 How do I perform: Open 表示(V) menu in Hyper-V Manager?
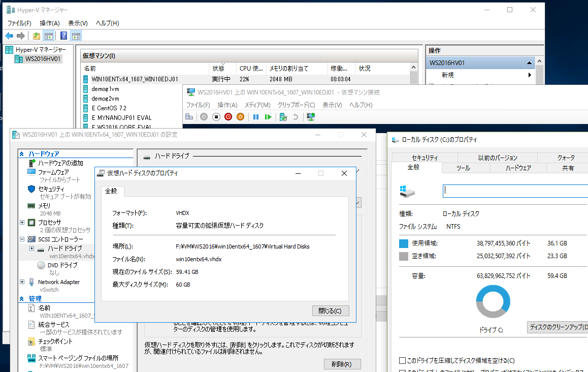coord(78,23)
